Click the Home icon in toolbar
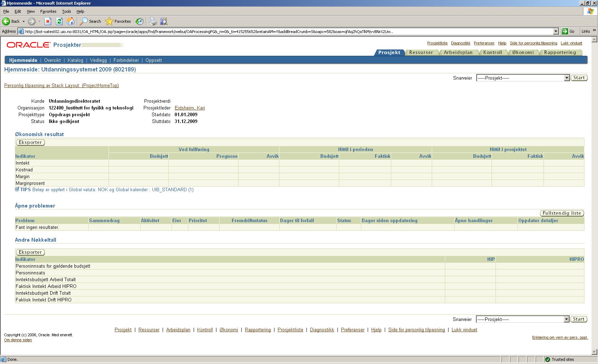This screenshot has height=364, width=598. tap(71, 21)
